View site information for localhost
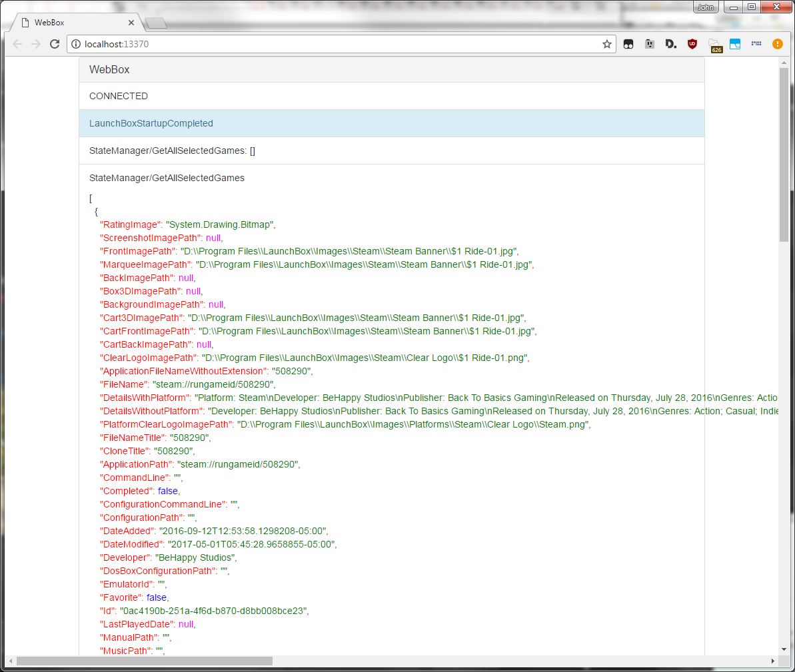The image size is (795, 672). 75,44
